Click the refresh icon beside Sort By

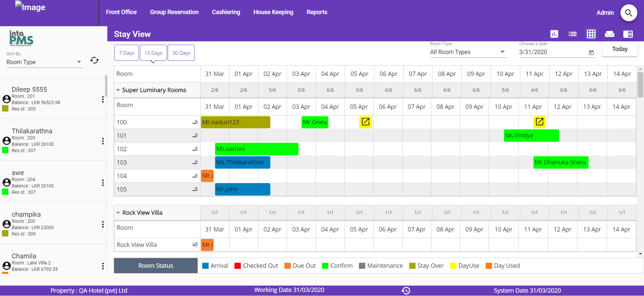tap(95, 60)
